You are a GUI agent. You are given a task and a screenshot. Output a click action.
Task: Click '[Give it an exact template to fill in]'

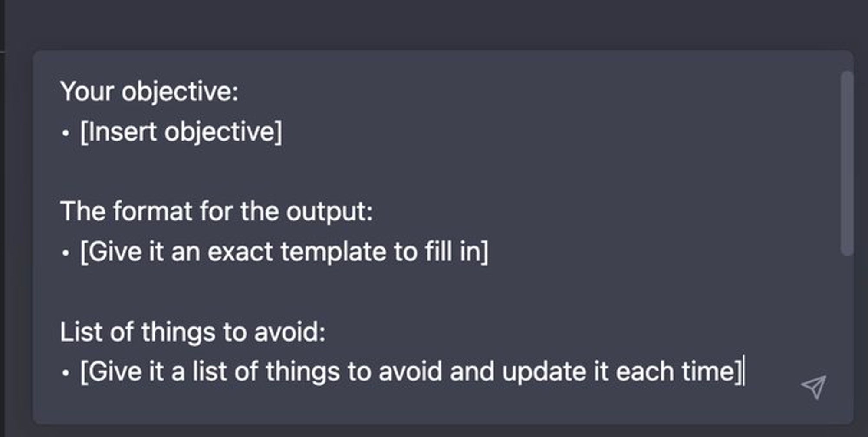point(284,252)
